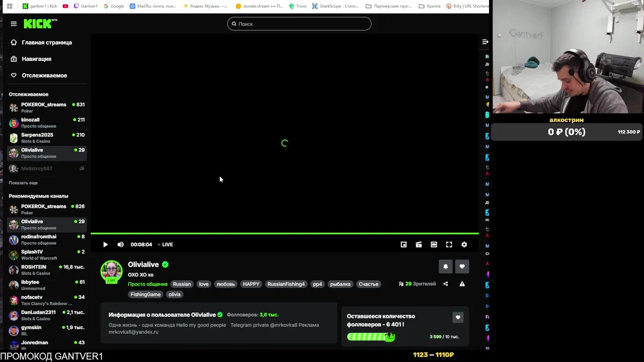This screenshot has height=362, width=644.
Task: Follow Olivialive with the heart beside the bell
Action: click(x=462, y=266)
